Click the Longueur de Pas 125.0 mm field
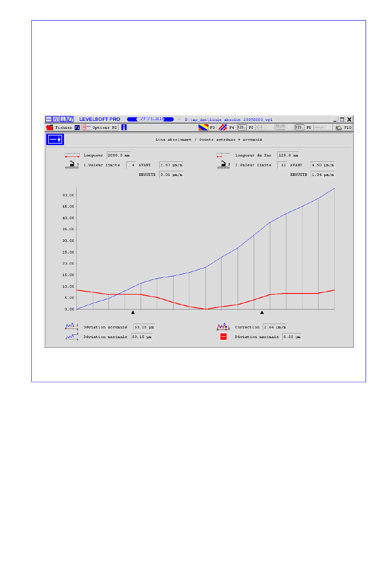 coord(288,155)
